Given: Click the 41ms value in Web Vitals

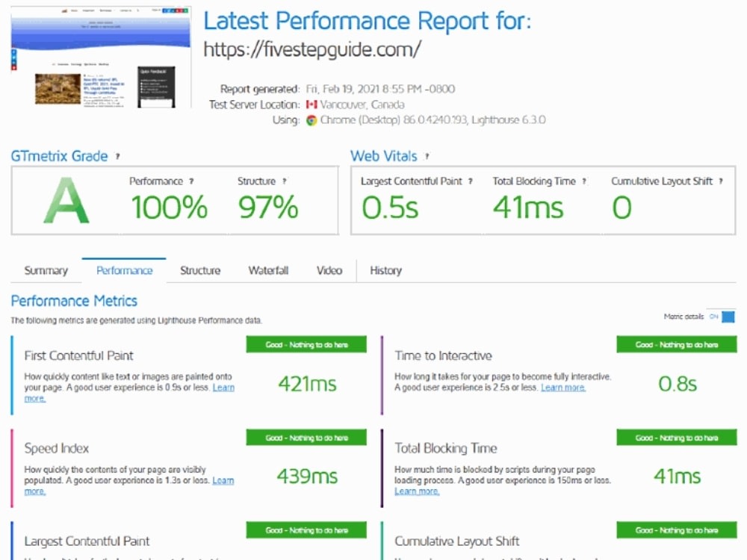Looking at the screenshot, I should [528, 208].
